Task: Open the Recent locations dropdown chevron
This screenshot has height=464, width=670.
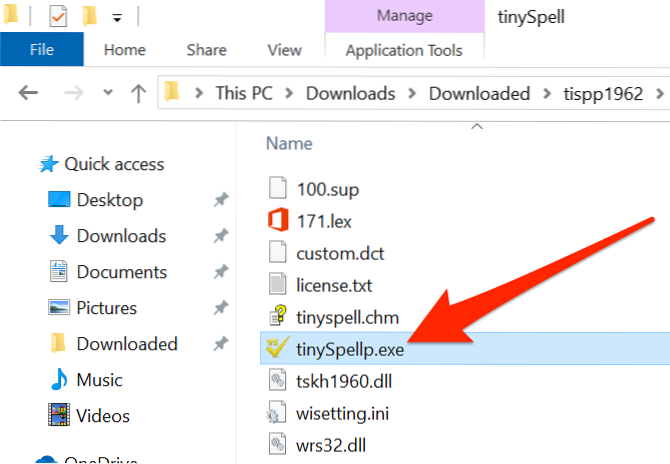Action: pos(107,93)
